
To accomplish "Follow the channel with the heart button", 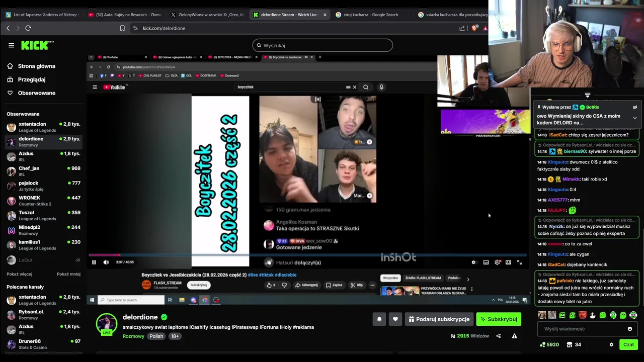I will click(395, 319).
